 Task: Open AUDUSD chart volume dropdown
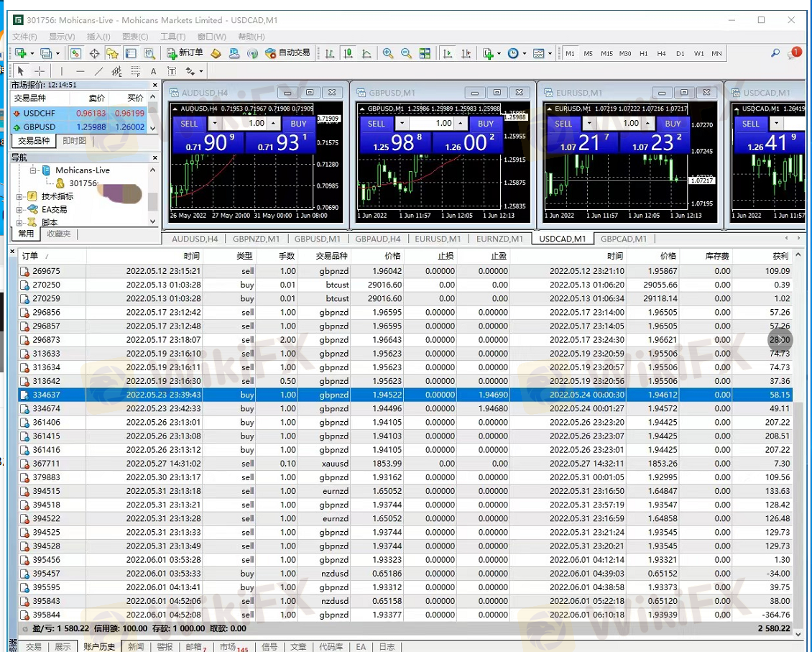click(x=214, y=123)
